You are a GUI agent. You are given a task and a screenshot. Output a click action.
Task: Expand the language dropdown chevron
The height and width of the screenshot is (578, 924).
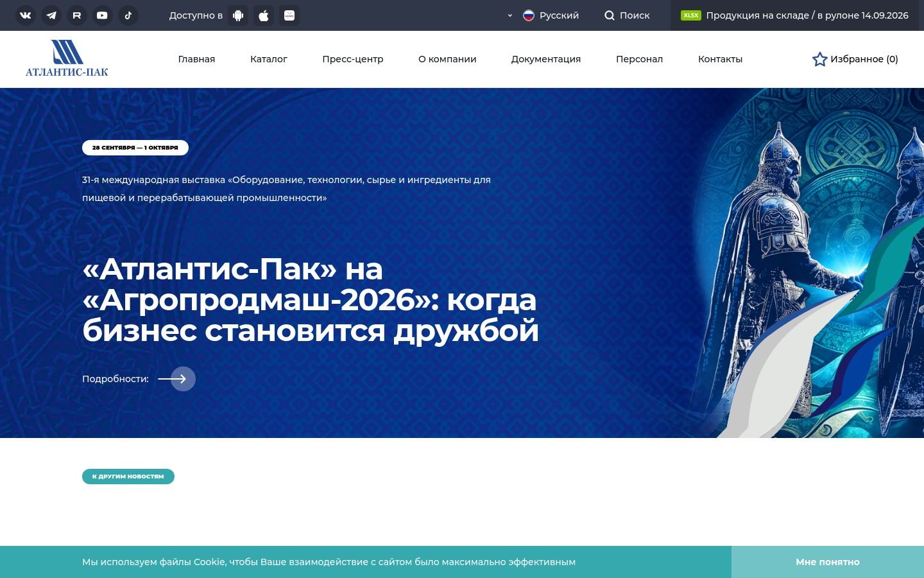click(510, 15)
